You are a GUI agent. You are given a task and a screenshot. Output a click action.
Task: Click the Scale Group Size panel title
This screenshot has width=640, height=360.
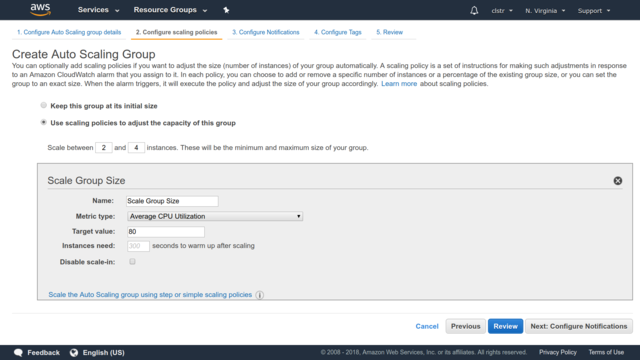86,180
